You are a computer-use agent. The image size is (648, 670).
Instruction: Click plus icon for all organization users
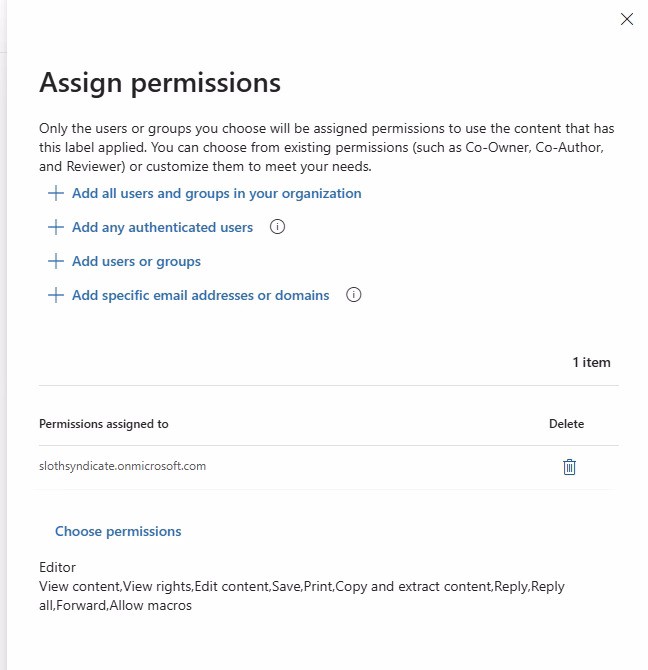point(56,193)
